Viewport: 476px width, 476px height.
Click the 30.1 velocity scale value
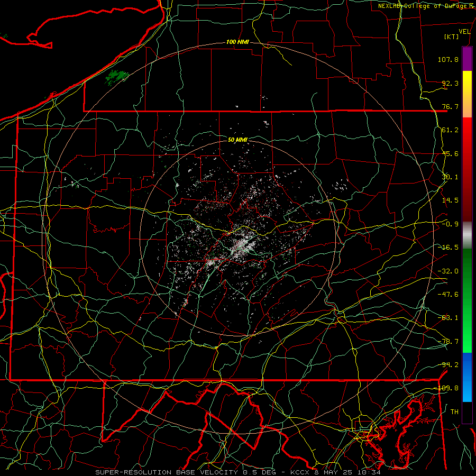coord(450,177)
